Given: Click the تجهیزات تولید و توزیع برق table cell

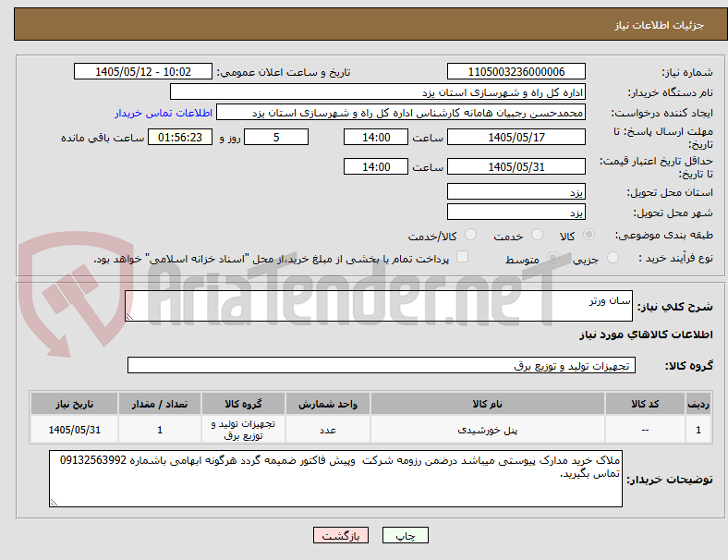Looking at the screenshot, I should coord(243,430).
